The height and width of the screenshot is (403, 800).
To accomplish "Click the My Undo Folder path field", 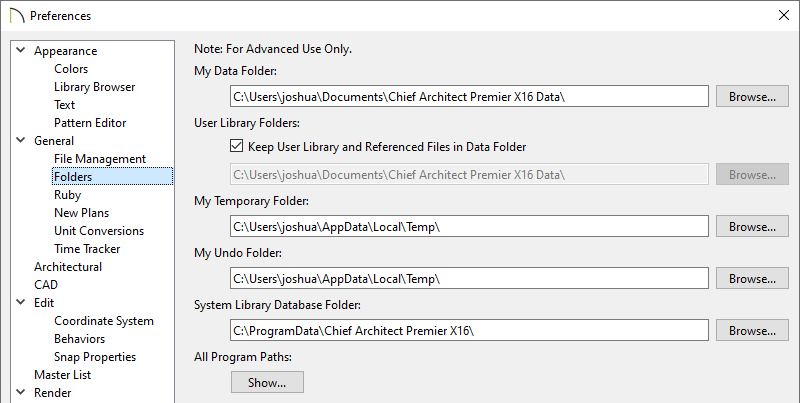I will pyautogui.click(x=469, y=279).
